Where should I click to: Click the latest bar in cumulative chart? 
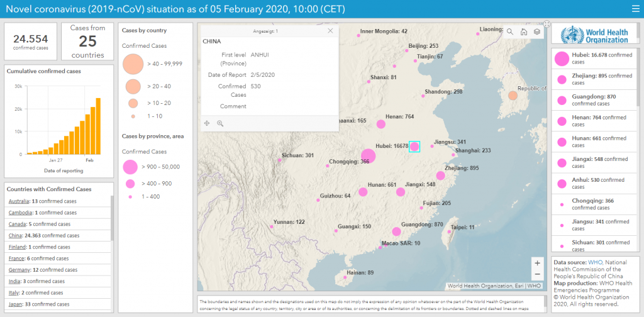tap(99, 126)
